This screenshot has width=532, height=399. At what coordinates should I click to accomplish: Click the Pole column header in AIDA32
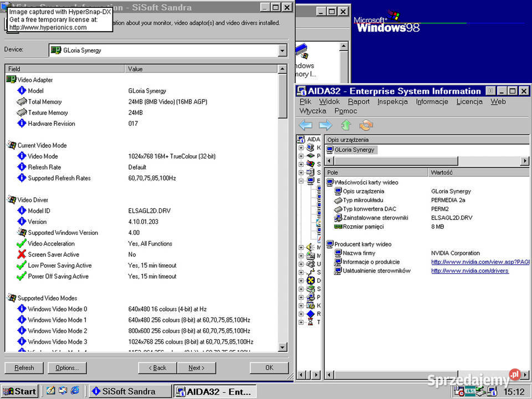coord(376,172)
